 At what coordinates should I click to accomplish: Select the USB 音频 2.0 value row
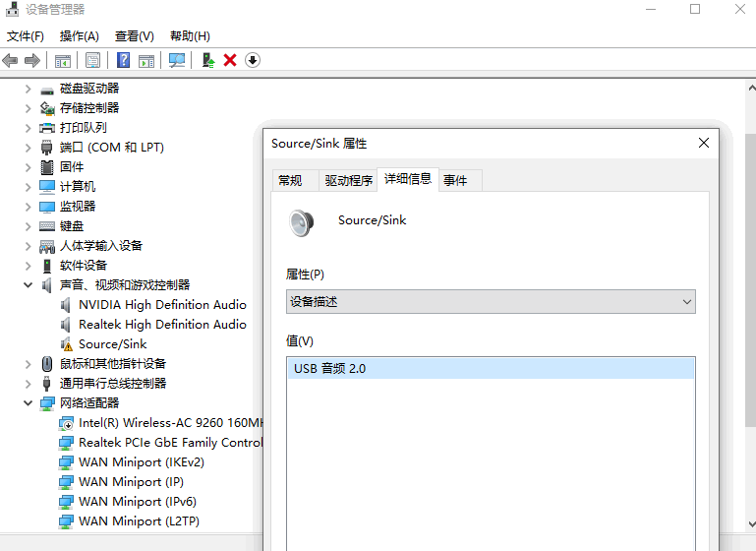click(491, 369)
